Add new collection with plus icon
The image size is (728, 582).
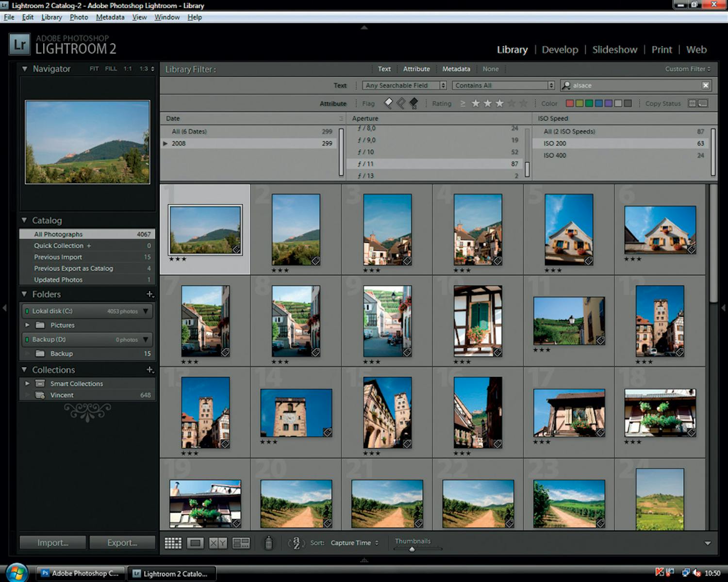click(150, 370)
